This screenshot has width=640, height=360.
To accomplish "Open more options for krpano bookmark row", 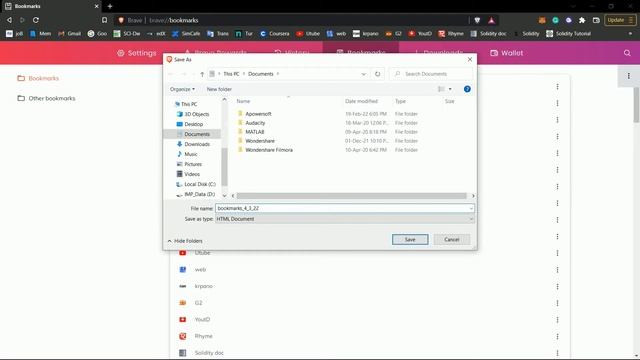I will click(557, 287).
